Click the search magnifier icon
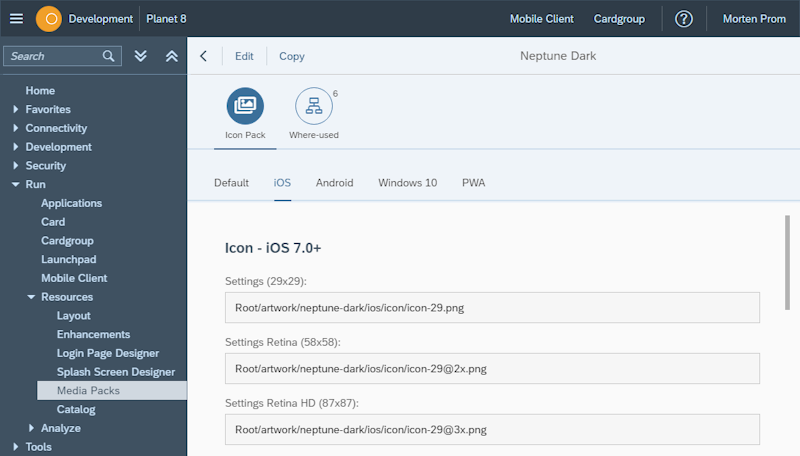Screen dimensions: 800x456 110,56
